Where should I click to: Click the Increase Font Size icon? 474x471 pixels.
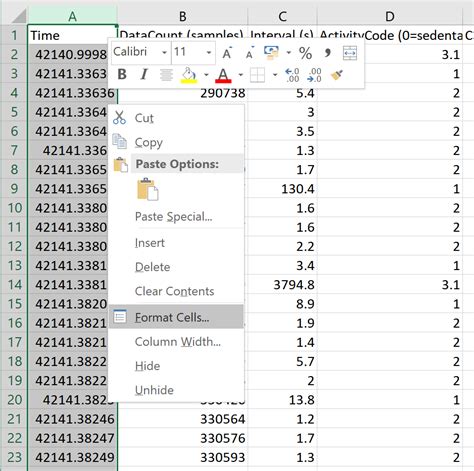click(227, 53)
